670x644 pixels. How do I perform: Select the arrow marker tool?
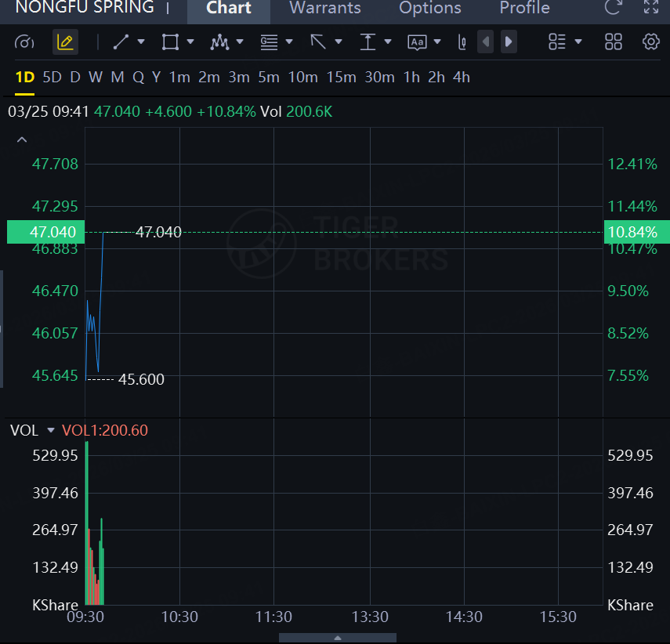pos(318,42)
